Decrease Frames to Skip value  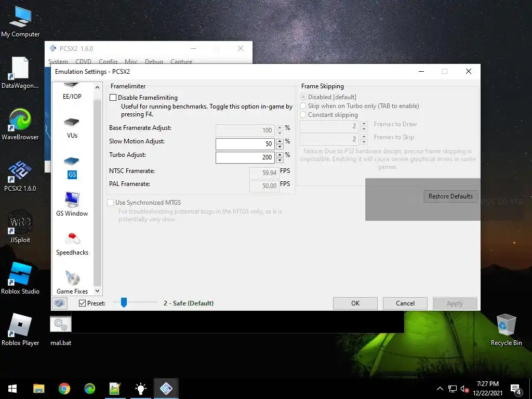[x=364, y=142]
